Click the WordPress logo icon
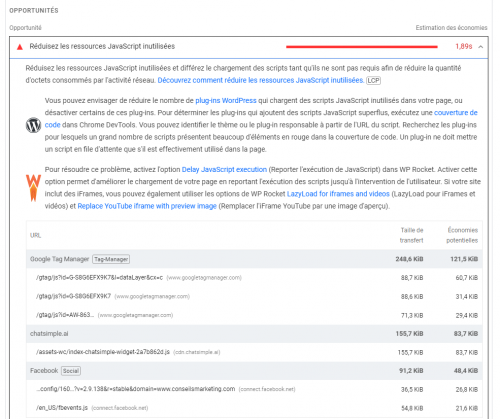 [33, 125]
